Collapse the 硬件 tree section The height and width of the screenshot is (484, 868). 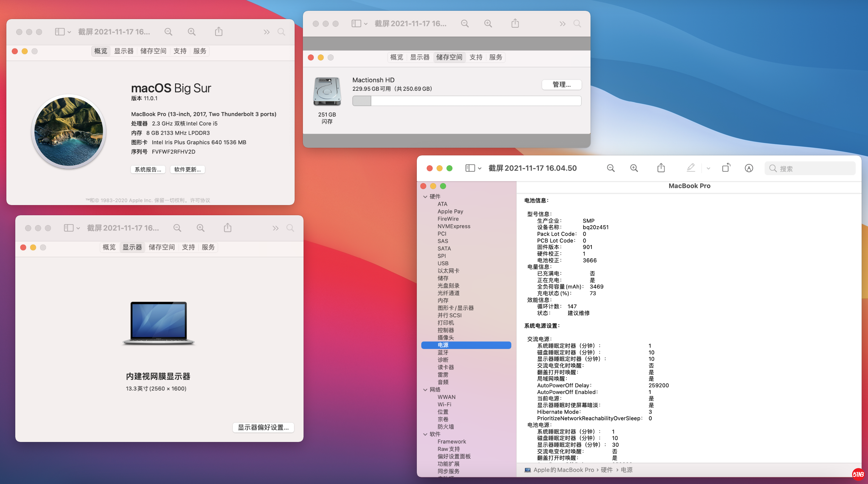click(425, 197)
